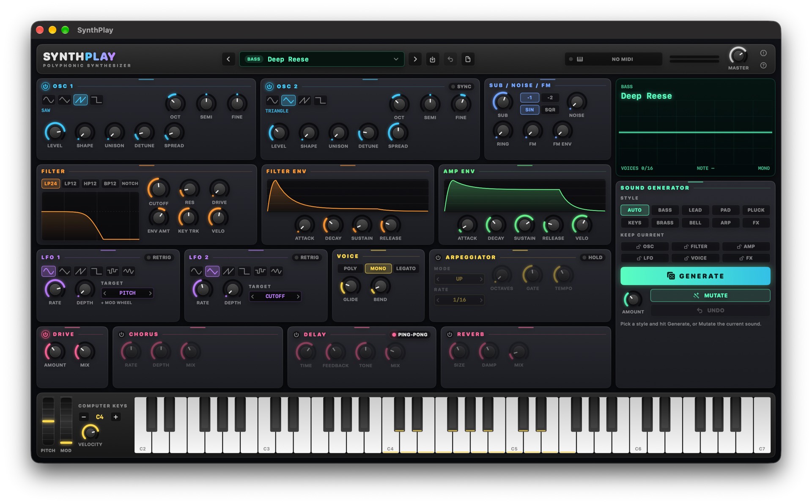Click next arrow on arpeggiator 1/16 rate

pos(481,300)
